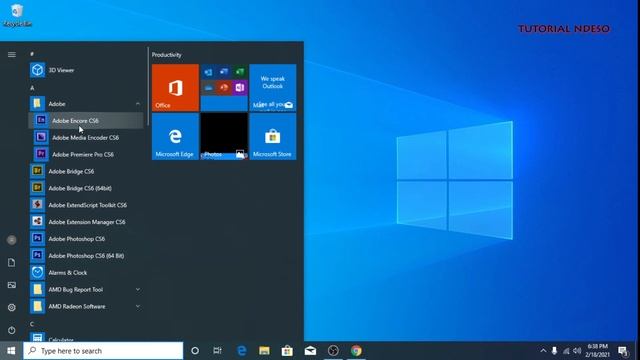The height and width of the screenshot is (360, 640).
Task: Click the Type here to search box
Action: coord(103,351)
